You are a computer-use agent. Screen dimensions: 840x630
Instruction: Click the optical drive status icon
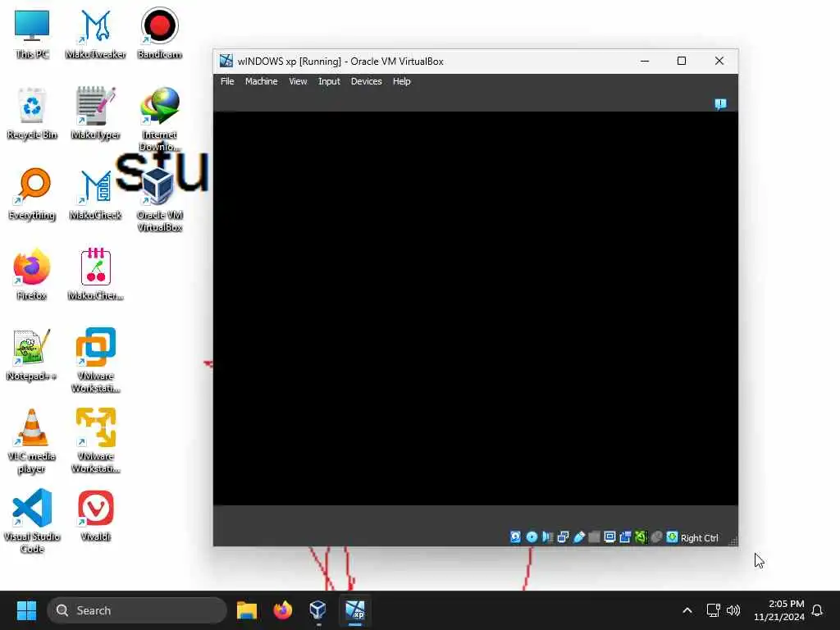(532, 536)
